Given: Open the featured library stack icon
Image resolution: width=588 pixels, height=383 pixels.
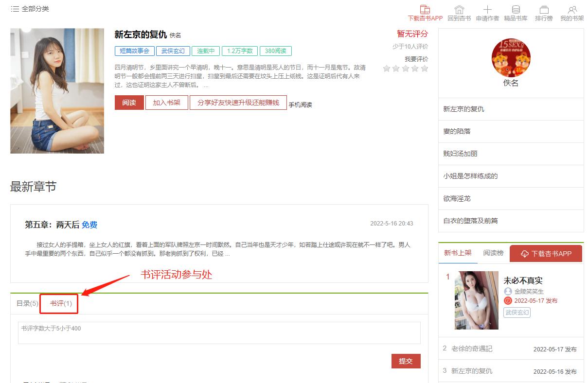Looking at the screenshot, I should point(516,10).
